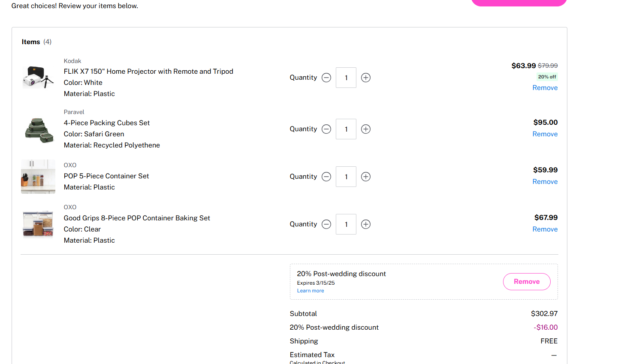The height and width of the screenshot is (364, 624).
Task: Increase quantity of Kodak FLIK X7 projector
Action: pyautogui.click(x=366, y=78)
